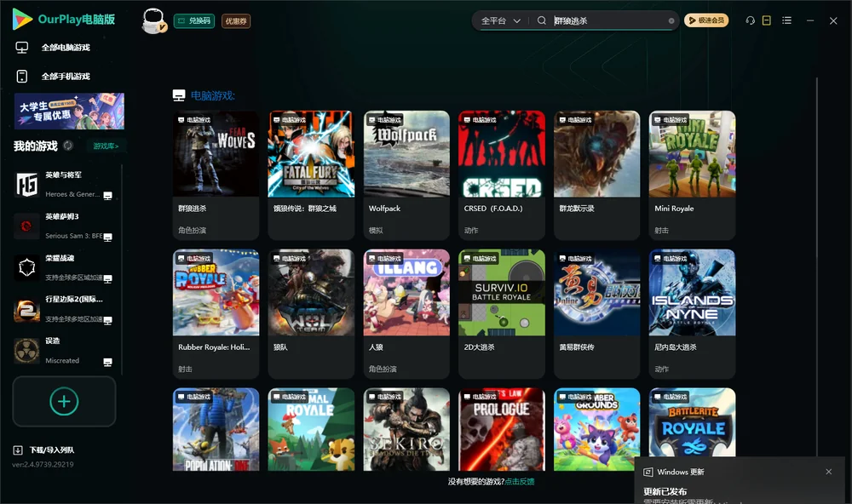Open the Prologue game card
The width and height of the screenshot is (852, 504).
click(502, 429)
